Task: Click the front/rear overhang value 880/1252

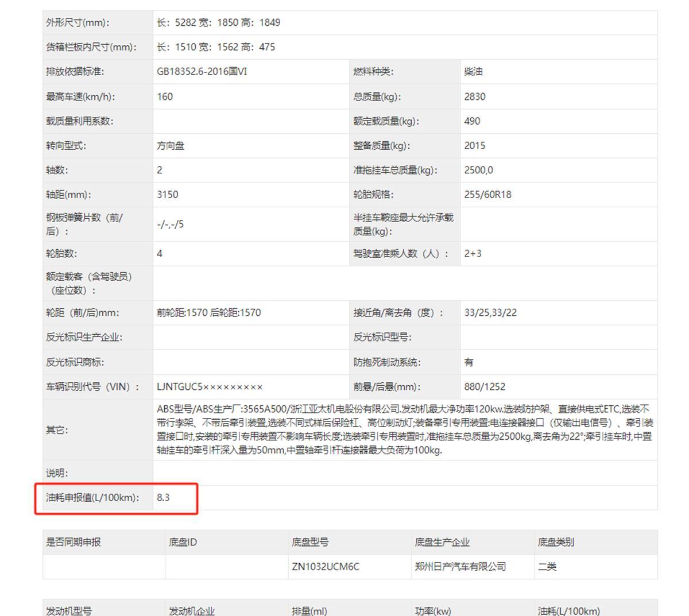Action: [x=485, y=387]
